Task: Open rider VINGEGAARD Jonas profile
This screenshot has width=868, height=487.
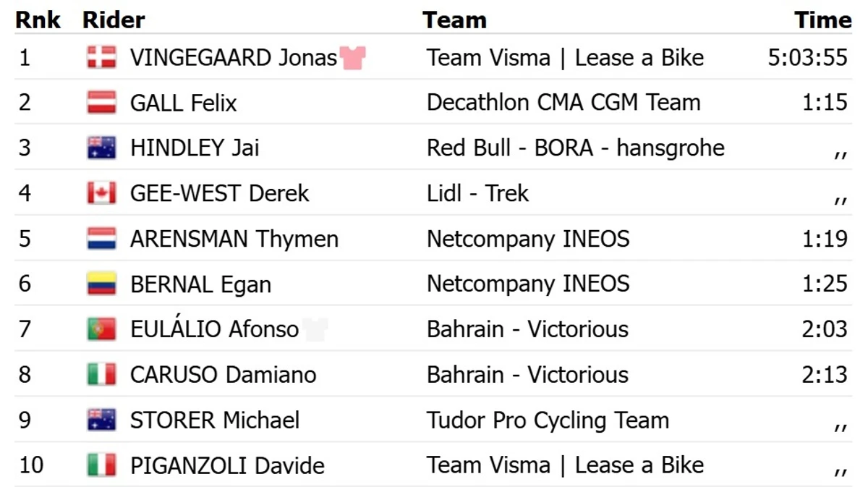Action: pyautogui.click(x=234, y=58)
